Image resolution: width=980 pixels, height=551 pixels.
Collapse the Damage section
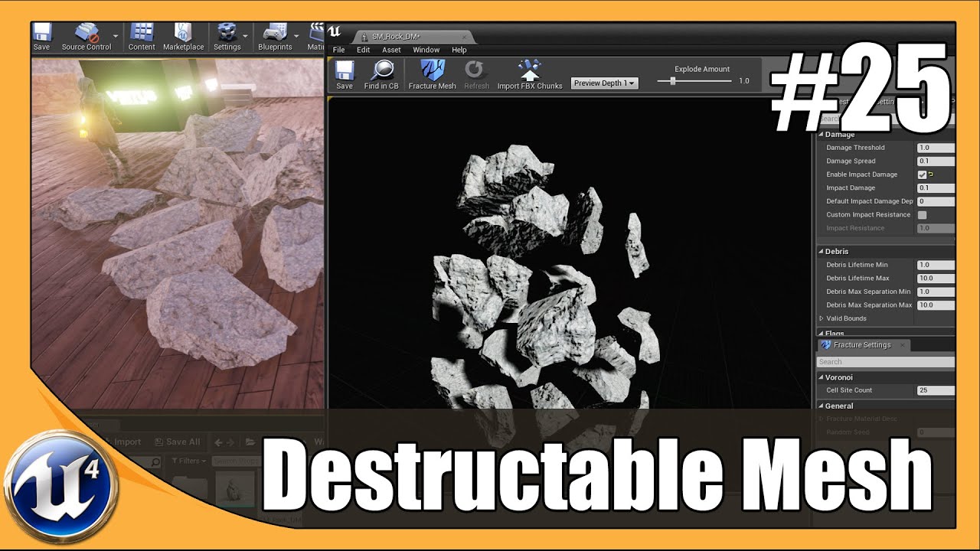coord(821,135)
